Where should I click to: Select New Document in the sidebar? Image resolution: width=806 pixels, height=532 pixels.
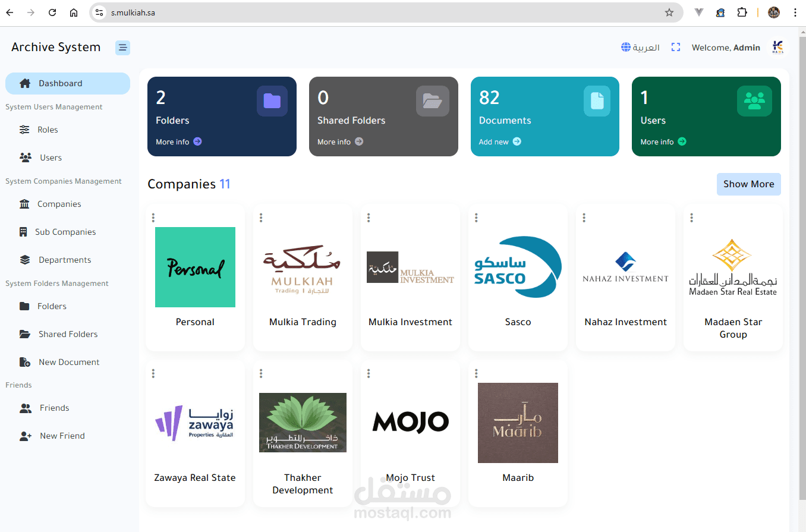68,362
